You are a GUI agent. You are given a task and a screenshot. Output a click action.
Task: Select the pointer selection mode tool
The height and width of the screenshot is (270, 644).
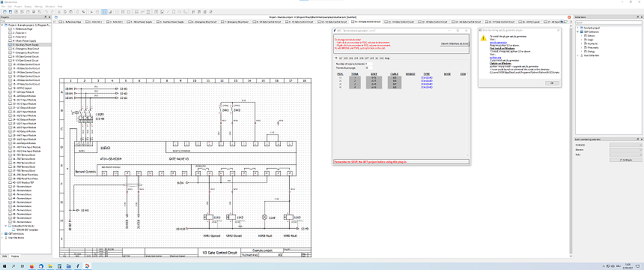[91, 11]
